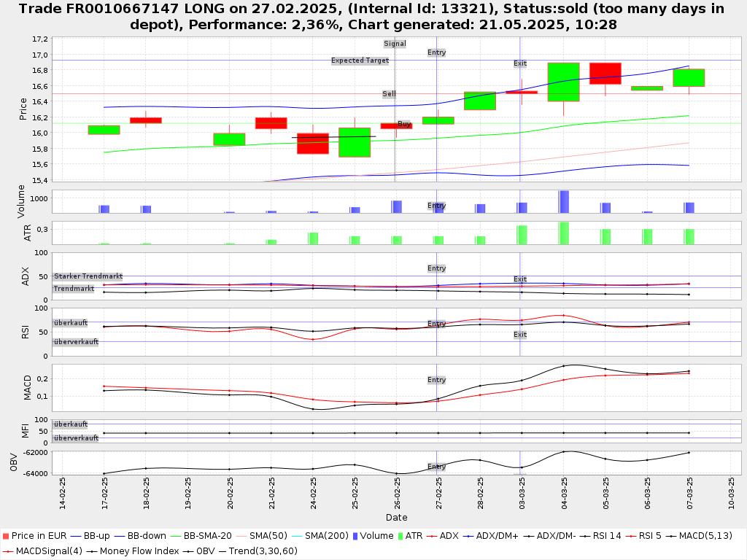Click the Exit label in the price chart

(x=519, y=63)
